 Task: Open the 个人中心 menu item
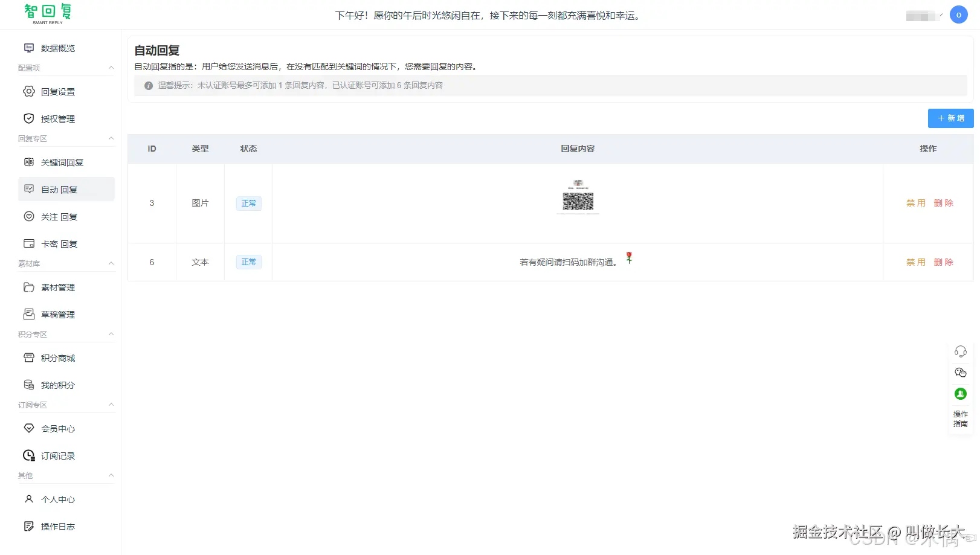click(57, 499)
